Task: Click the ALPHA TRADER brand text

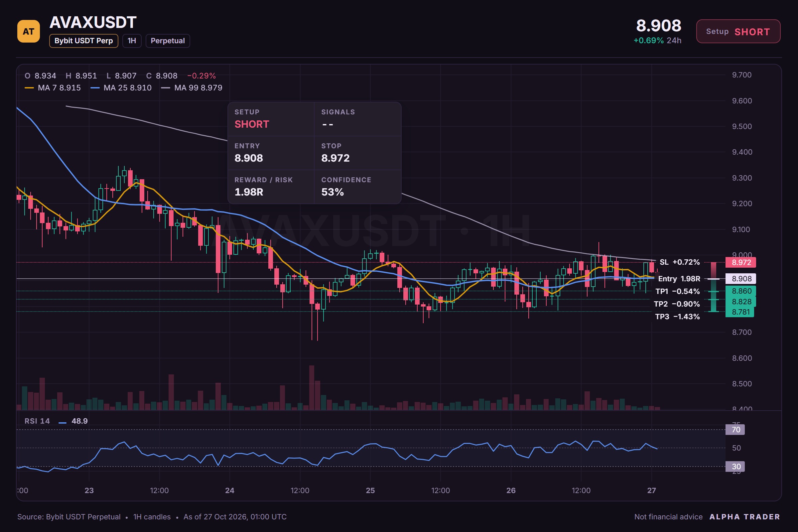Action: [744, 517]
